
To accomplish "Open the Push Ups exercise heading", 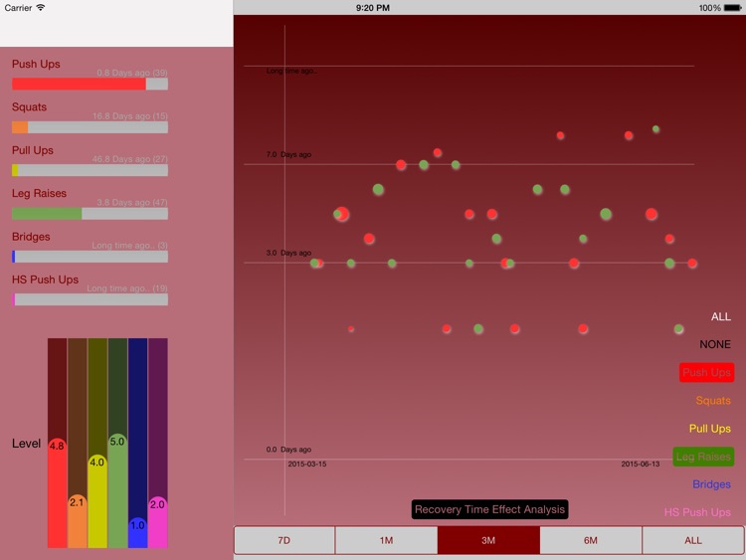I will [x=36, y=65].
